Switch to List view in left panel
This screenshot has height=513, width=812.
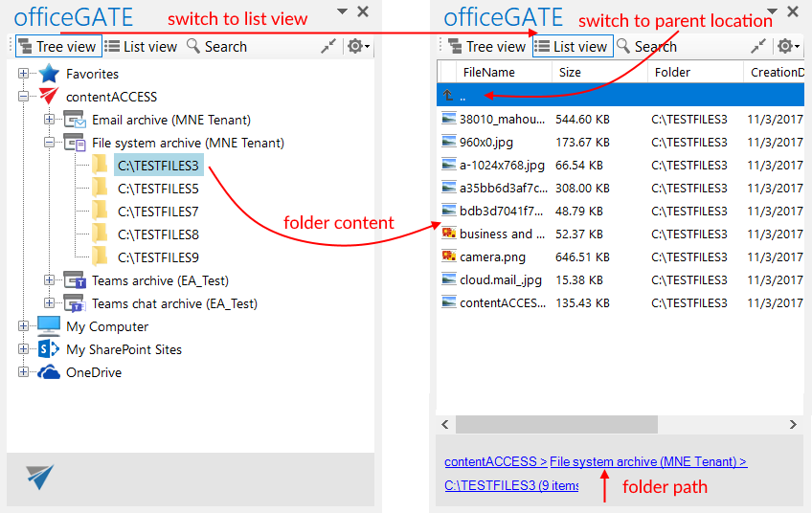[141, 46]
